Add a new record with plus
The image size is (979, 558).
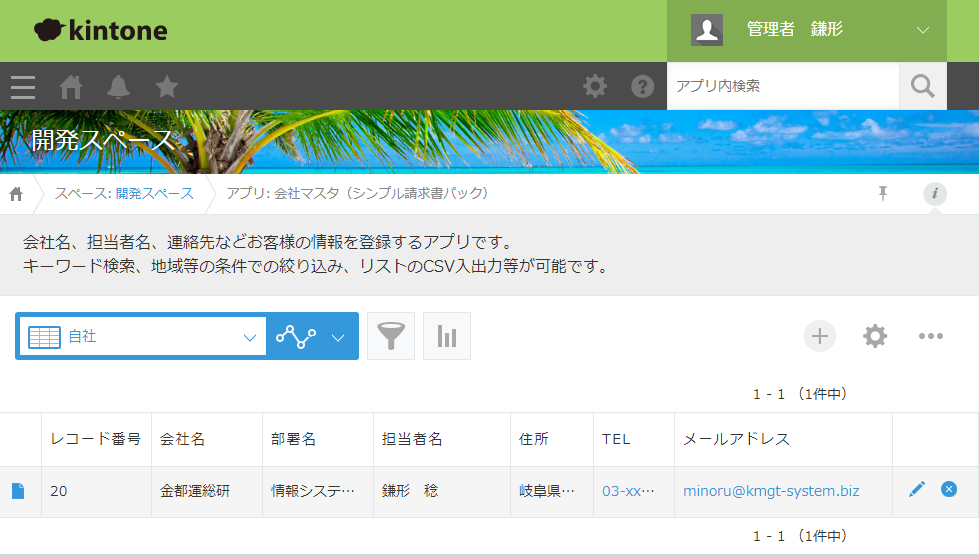tap(820, 336)
